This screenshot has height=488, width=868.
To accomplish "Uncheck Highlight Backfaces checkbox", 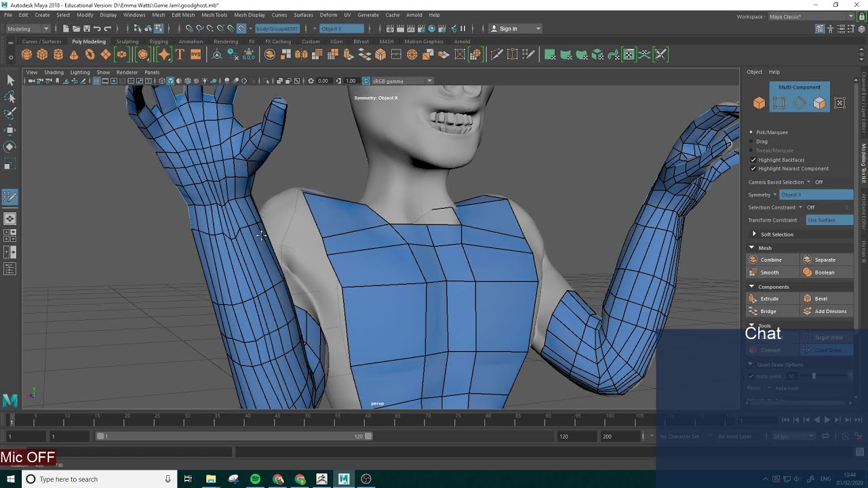I will click(753, 160).
